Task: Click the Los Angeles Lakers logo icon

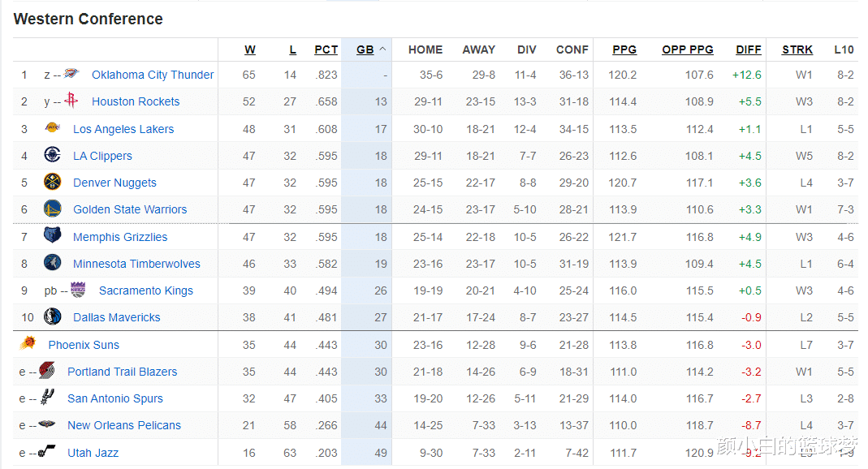Action: click(52, 127)
